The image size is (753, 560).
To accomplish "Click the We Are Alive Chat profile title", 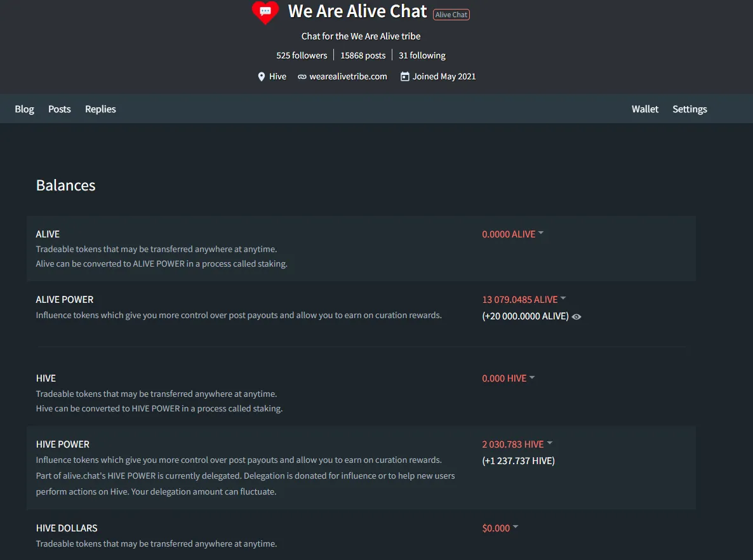I will click(x=357, y=11).
